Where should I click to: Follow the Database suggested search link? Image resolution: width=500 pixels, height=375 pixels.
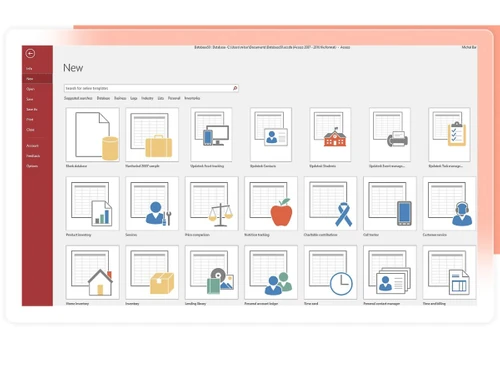(103, 98)
